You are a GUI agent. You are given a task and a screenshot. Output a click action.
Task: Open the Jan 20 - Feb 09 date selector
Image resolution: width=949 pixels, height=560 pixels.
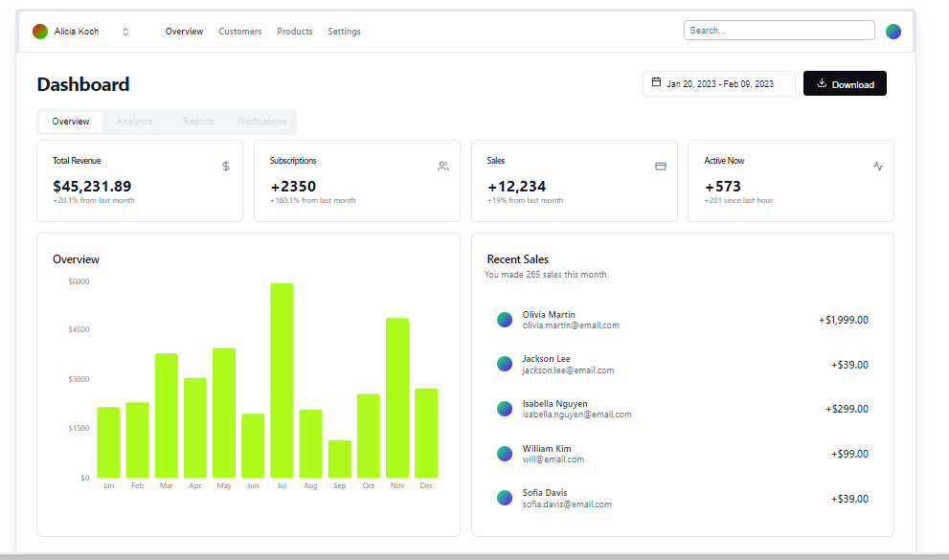718,83
